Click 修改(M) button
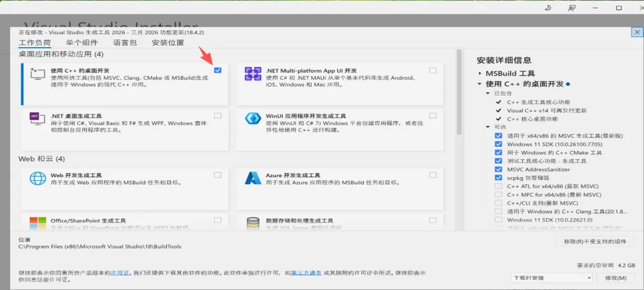Screen dimensions: 644x290 coord(615,277)
